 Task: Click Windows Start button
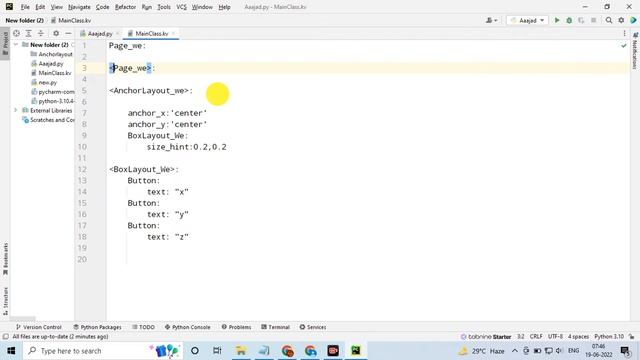(11, 351)
